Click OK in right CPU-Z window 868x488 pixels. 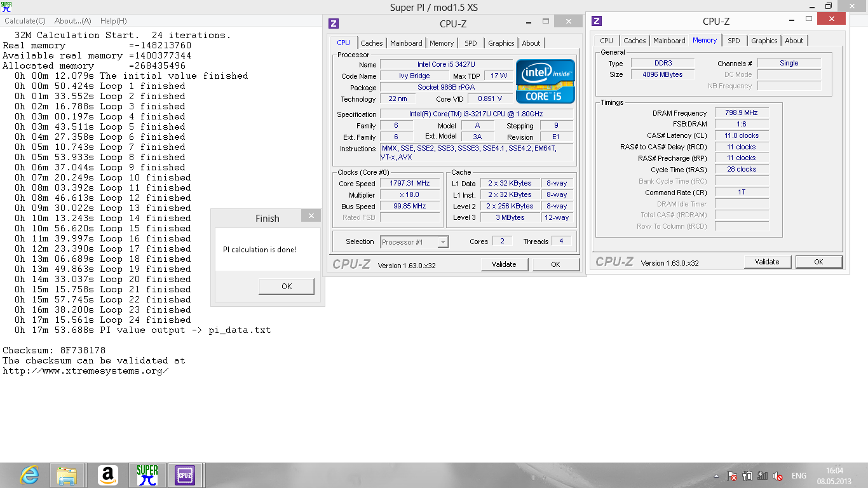pyautogui.click(x=818, y=262)
